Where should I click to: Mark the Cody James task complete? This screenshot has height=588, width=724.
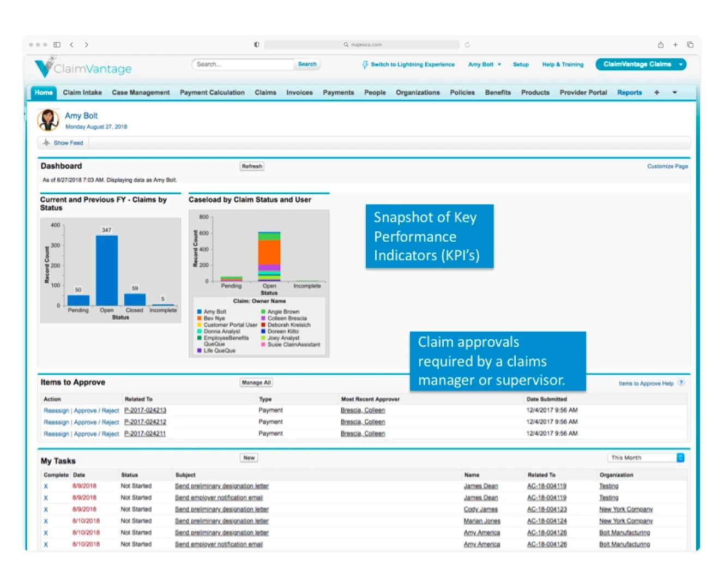46,509
